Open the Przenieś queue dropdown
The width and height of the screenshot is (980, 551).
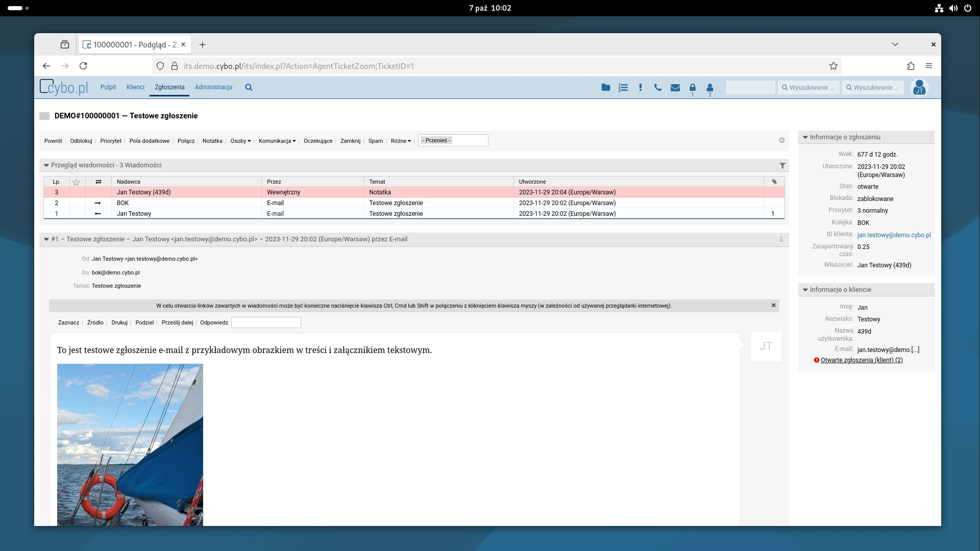(x=453, y=140)
